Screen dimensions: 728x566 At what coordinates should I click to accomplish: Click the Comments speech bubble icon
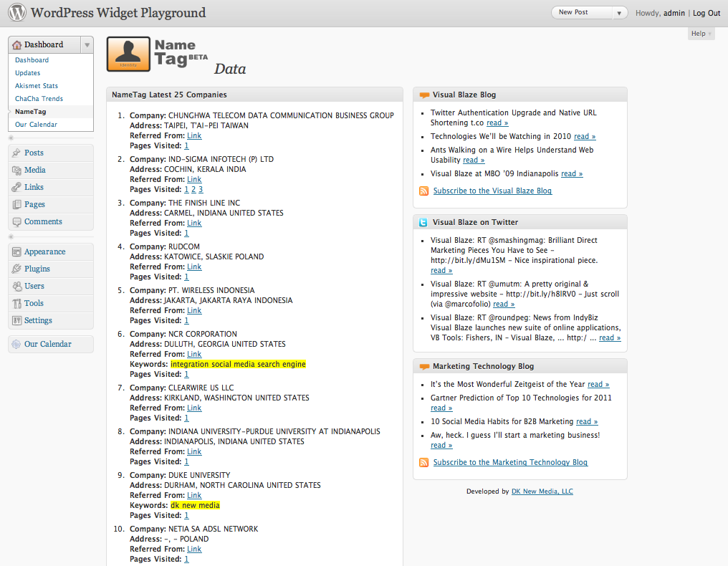click(16, 221)
